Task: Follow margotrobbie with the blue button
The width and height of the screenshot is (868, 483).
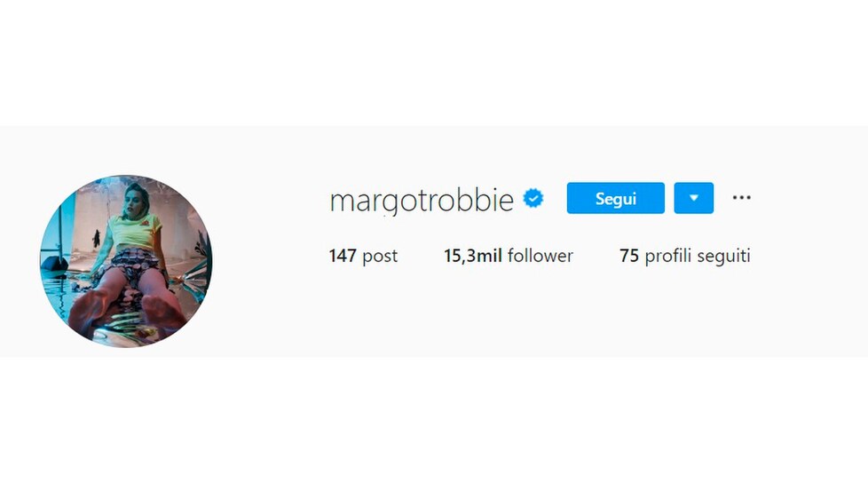Action: 616,198
